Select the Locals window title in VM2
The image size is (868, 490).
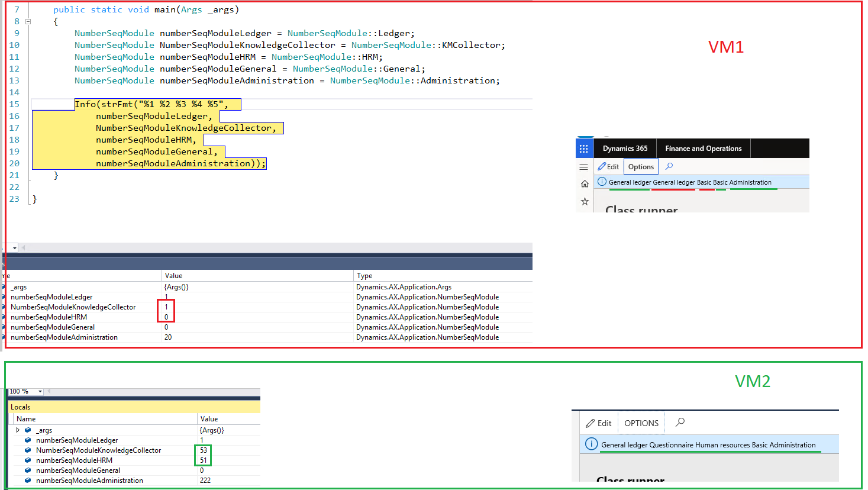[x=20, y=407]
